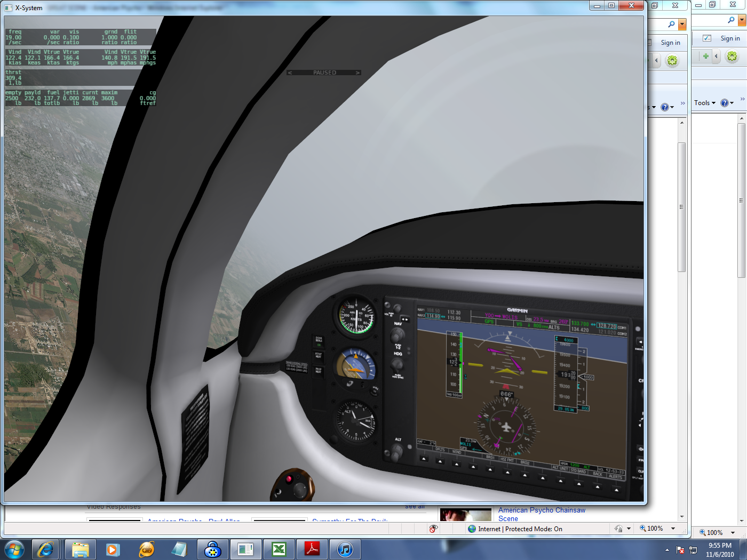Click the standby altimeter gauge
The image size is (747, 560).
(x=356, y=421)
